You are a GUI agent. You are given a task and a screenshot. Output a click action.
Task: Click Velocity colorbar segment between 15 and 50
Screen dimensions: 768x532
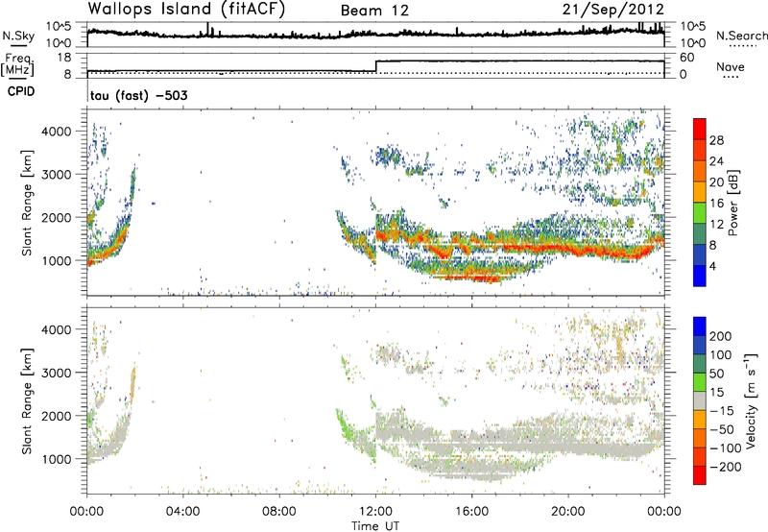click(700, 382)
